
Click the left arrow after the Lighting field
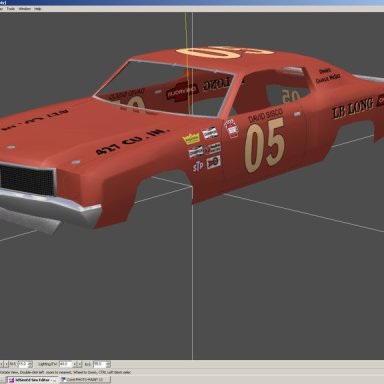pyautogui.click(x=75, y=364)
